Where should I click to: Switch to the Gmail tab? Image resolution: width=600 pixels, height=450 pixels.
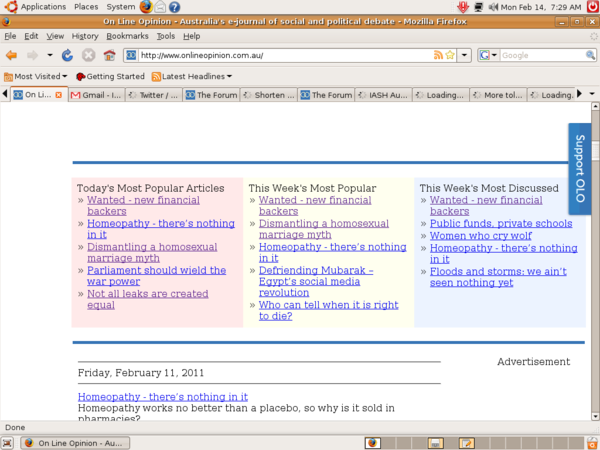point(96,95)
